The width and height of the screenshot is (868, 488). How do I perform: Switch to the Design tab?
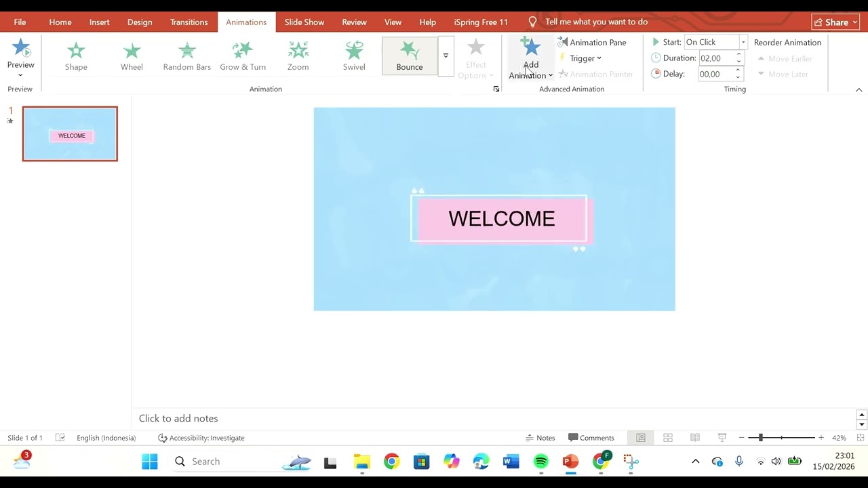pos(140,22)
